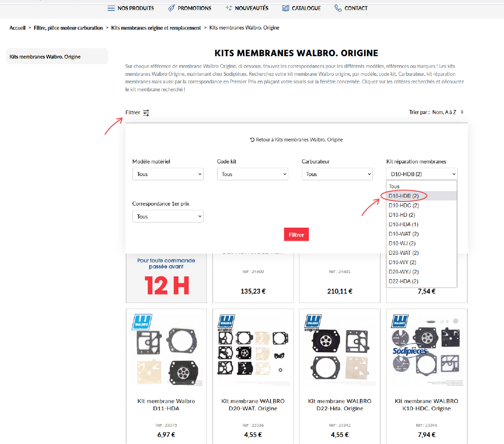Screen dimensions: 504x444
Task: Choose D22-HDA (2) option
Action: tap(421, 281)
